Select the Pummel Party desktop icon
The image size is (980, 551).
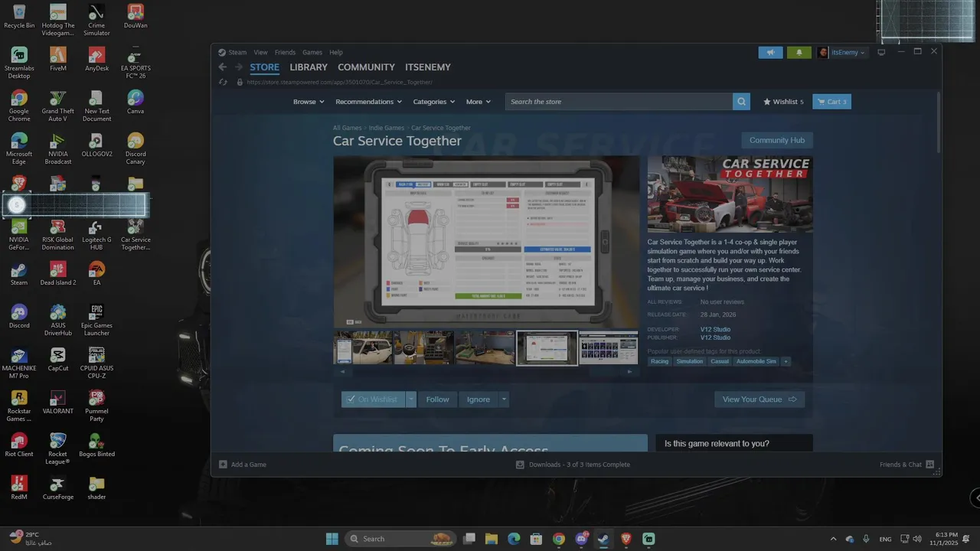pos(96,406)
